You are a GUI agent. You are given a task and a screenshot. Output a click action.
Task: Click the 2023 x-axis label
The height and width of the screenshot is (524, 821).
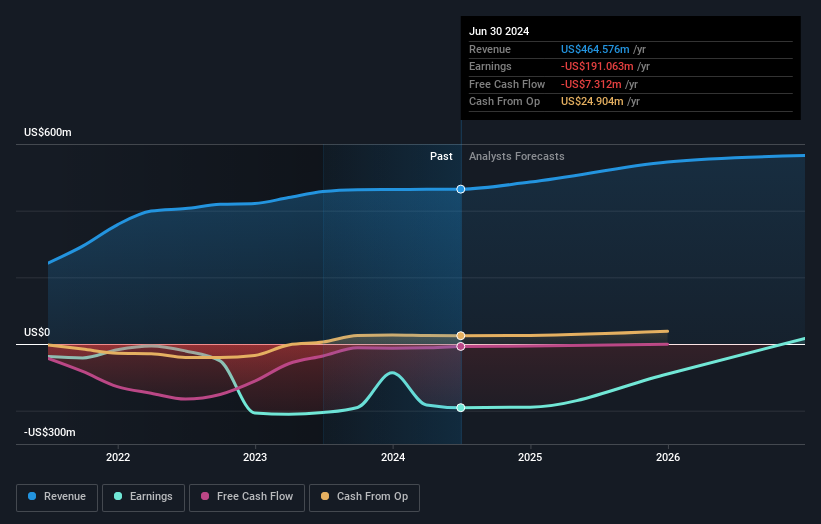(x=255, y=457)
